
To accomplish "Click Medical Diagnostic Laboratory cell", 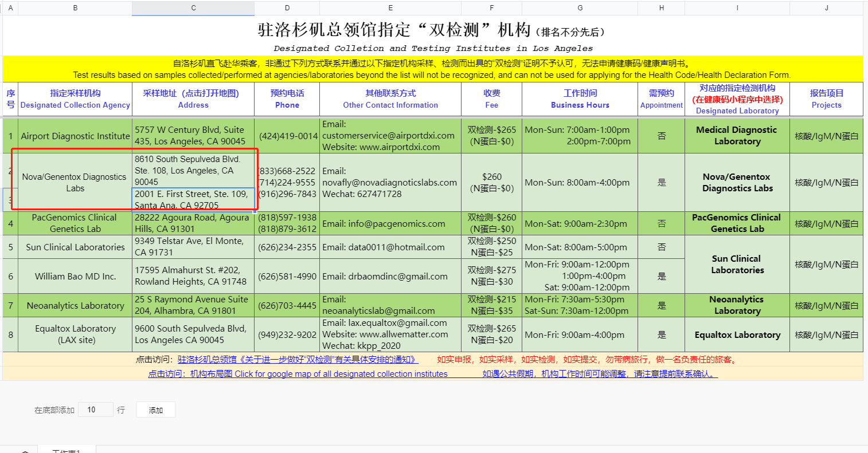I will click(737, 136).
